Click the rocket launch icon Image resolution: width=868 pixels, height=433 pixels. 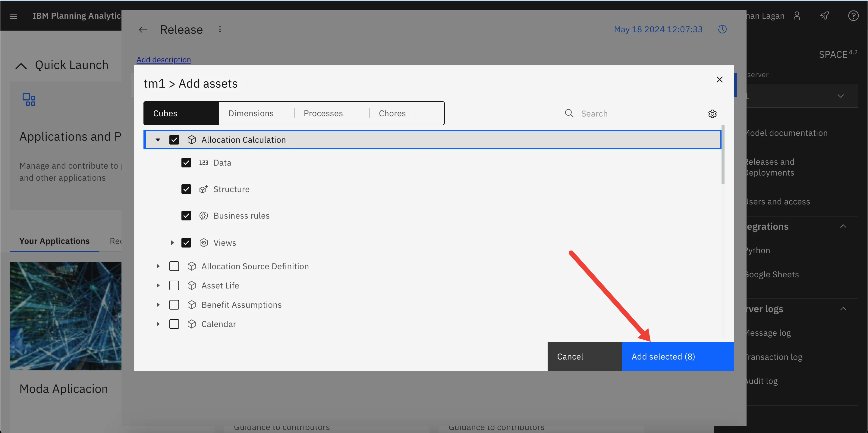(x=825, y=15)
